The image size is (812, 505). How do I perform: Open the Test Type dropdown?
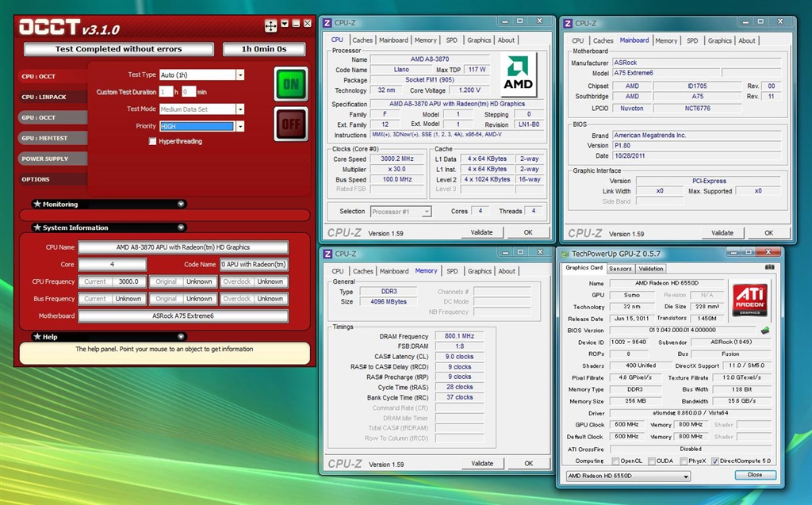240,75
